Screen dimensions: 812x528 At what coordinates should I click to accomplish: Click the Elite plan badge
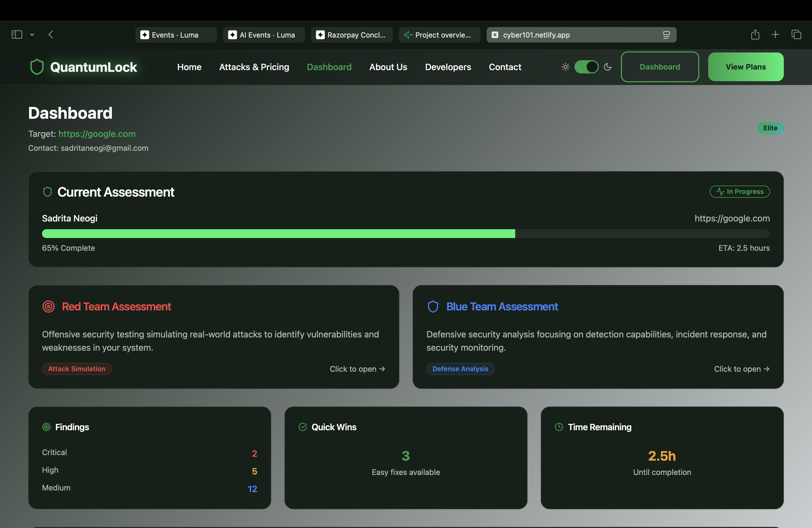click(x=770, y=128)
